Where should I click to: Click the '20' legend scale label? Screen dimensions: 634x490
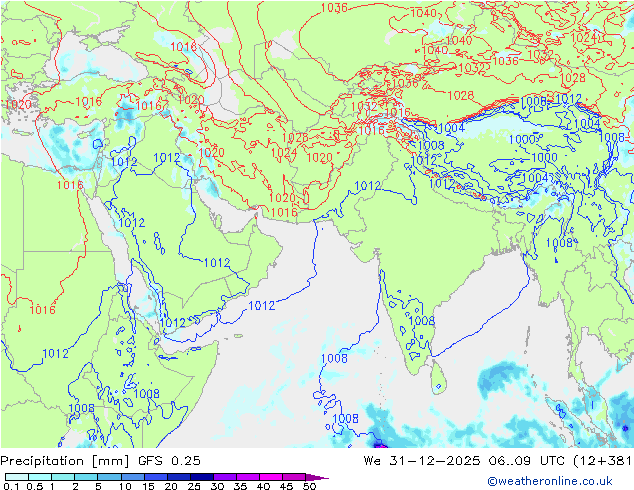point(171,486)
